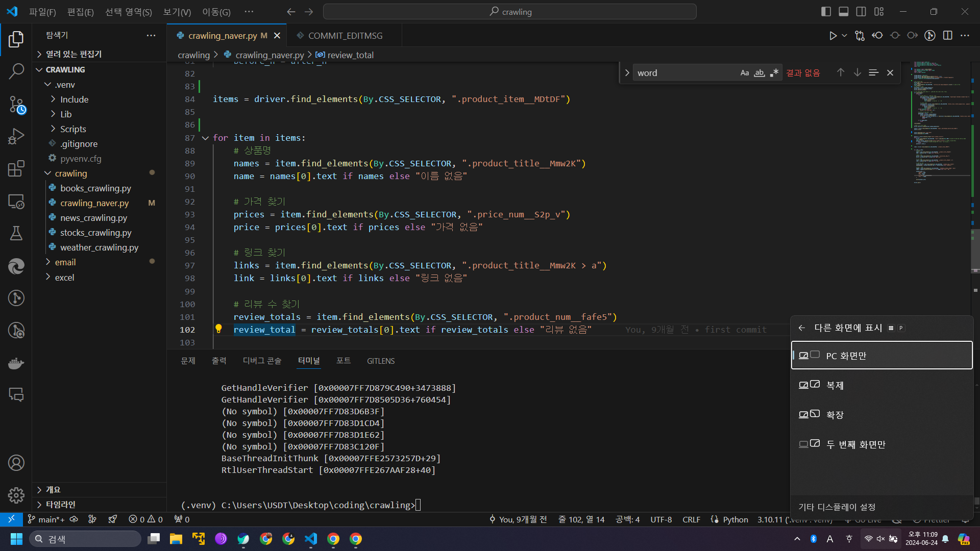The image size is (980, 551).
Task: Show code actions lightbulb on line 102
Action: [x=218, y=329]
